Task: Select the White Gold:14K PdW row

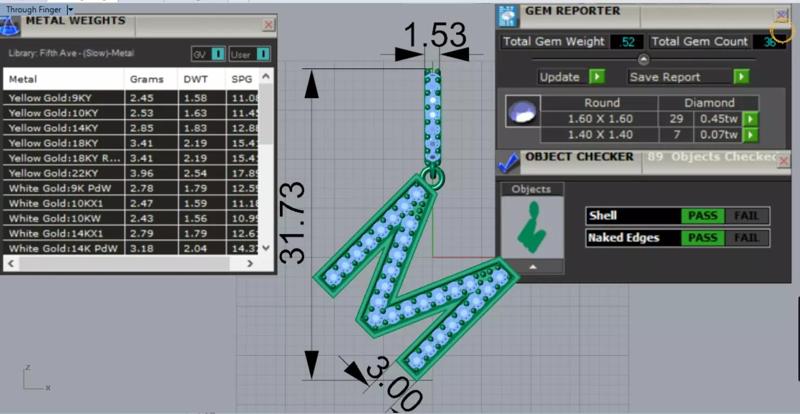Action: tap(131, 248)
